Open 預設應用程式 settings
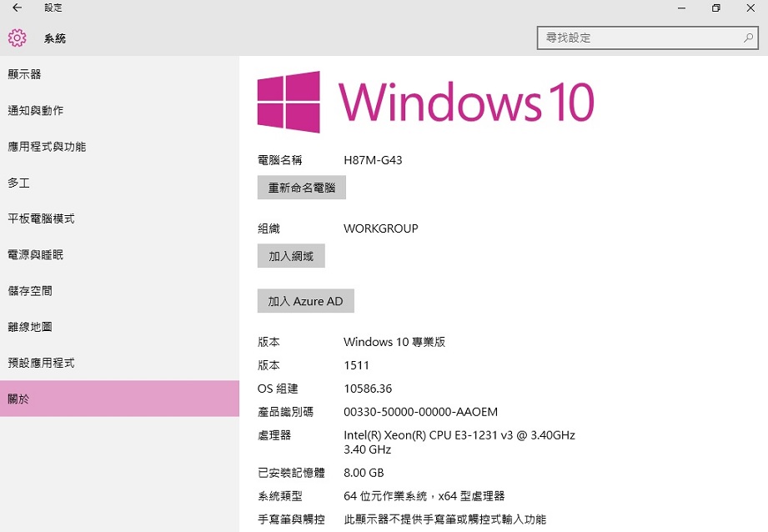 pyautogui.click(x=119, y=363)
